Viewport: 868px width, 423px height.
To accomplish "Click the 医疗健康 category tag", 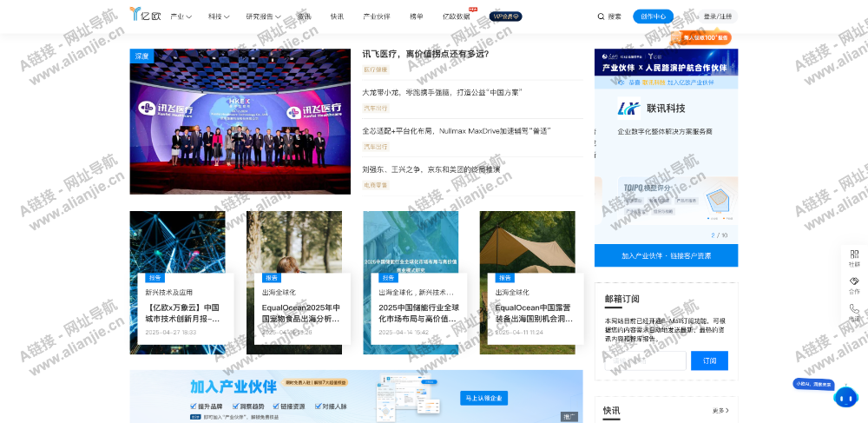I will [x=376, y=69].
